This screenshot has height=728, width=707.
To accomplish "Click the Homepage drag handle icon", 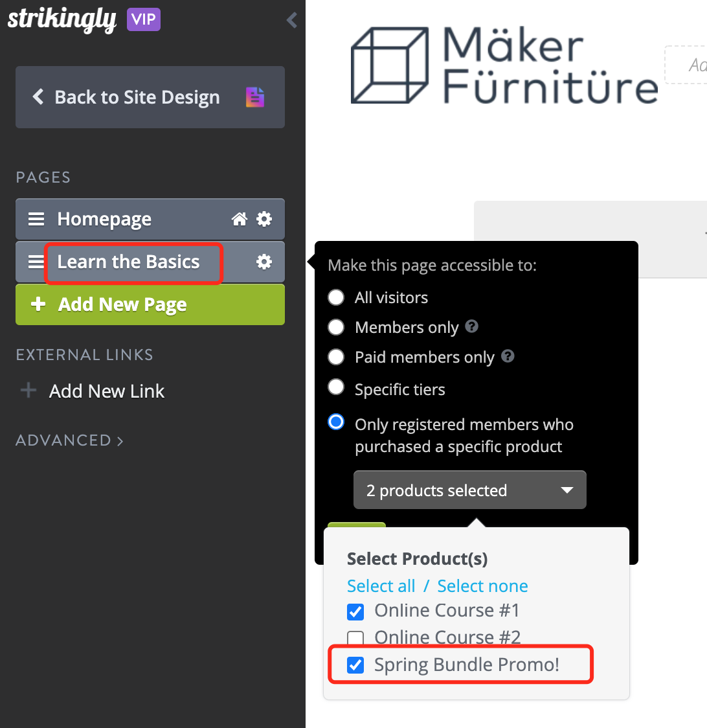I will click(x=36, y=219).
